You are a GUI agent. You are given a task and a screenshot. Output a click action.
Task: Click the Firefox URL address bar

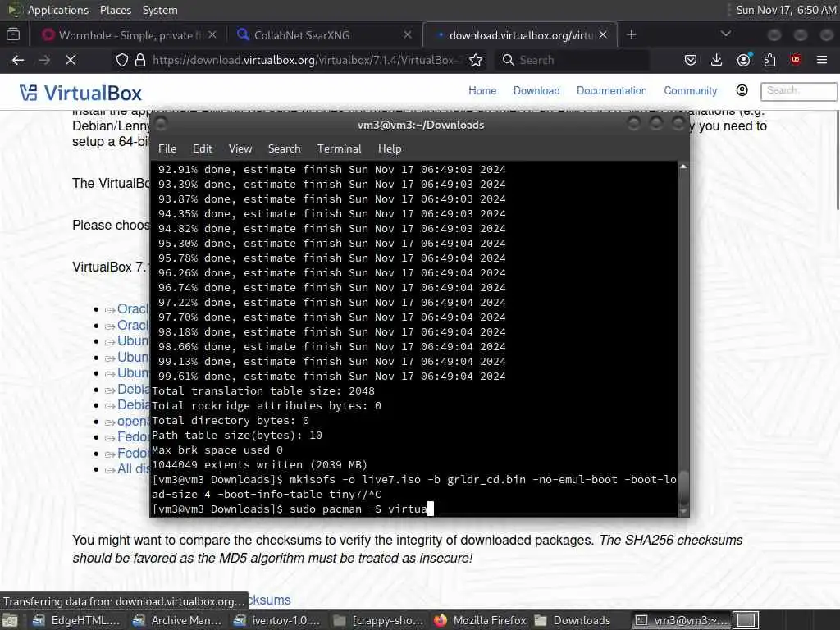coord(303,60)
